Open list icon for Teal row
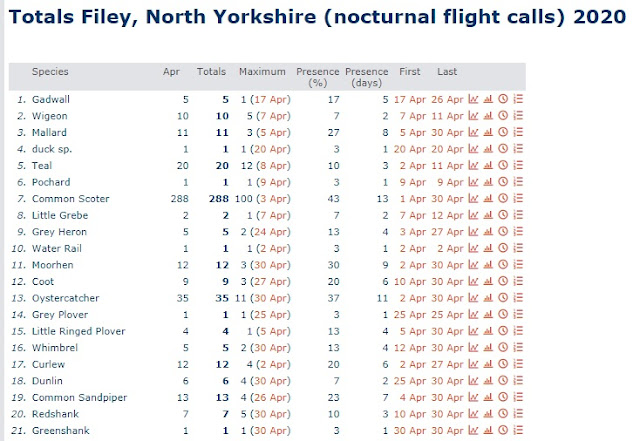The width and height of the screenshot is (640, 441). click(518, 164)
